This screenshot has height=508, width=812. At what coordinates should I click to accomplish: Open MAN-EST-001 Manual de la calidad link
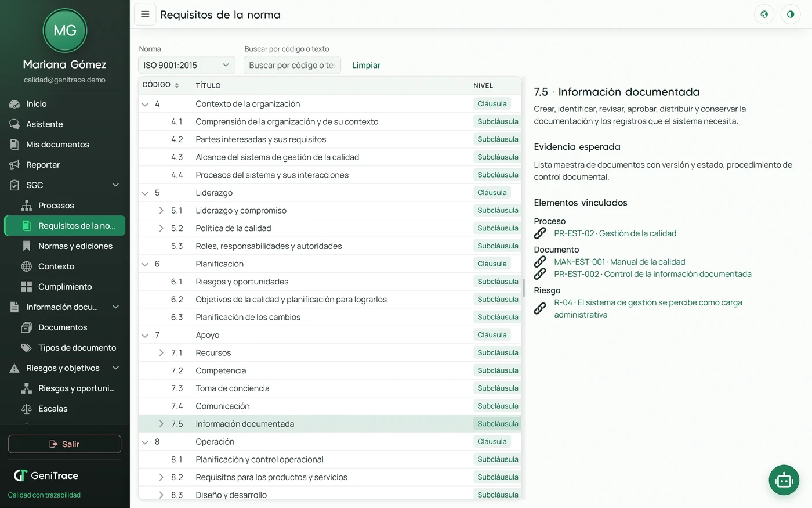tap(619, 262)
